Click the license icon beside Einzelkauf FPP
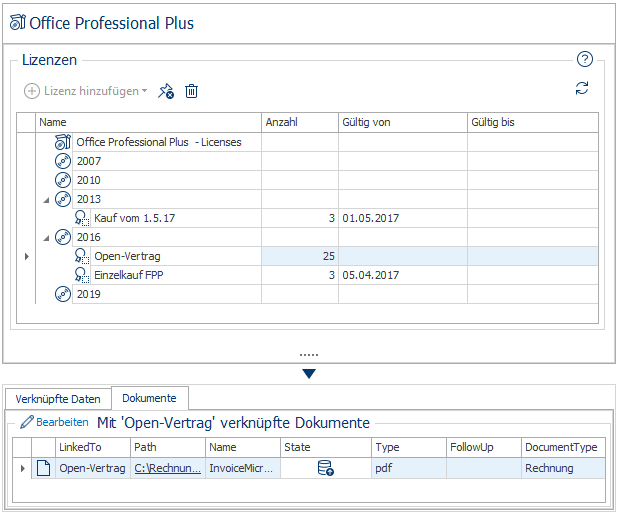620x512 pixels. point(82,275)
